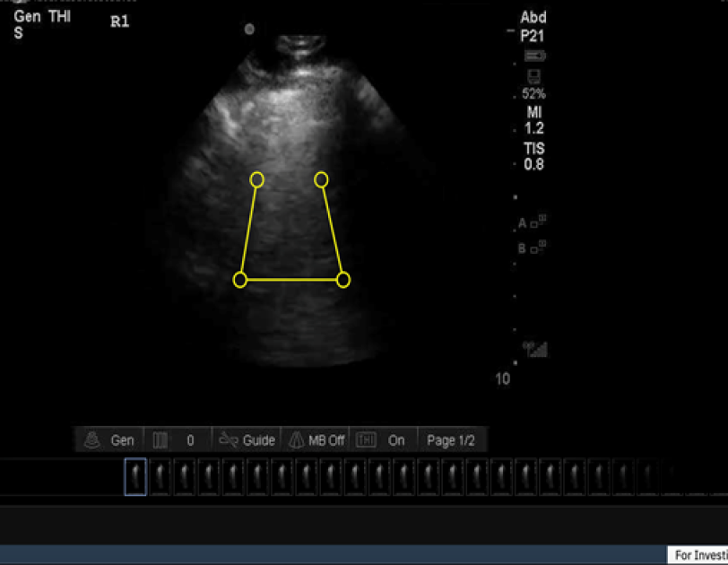
Task: Click the P21 transducer label
Action: pos(532,36)
